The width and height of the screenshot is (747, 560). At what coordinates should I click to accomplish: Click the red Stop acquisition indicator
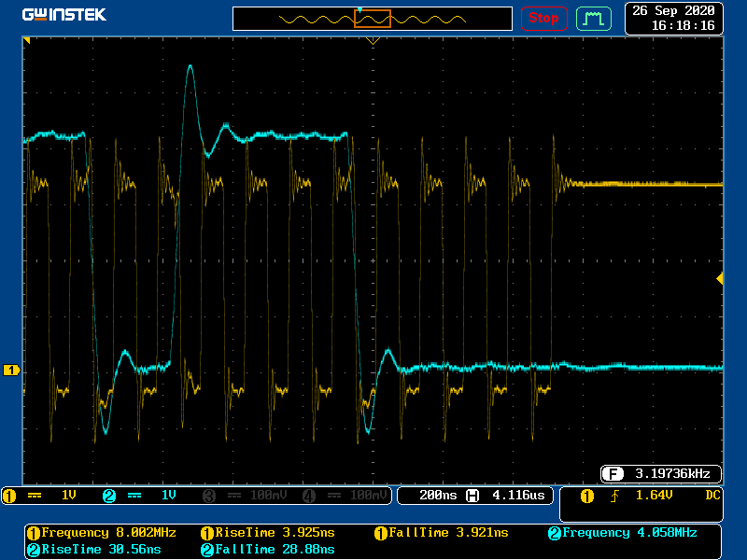pos(543,18)
